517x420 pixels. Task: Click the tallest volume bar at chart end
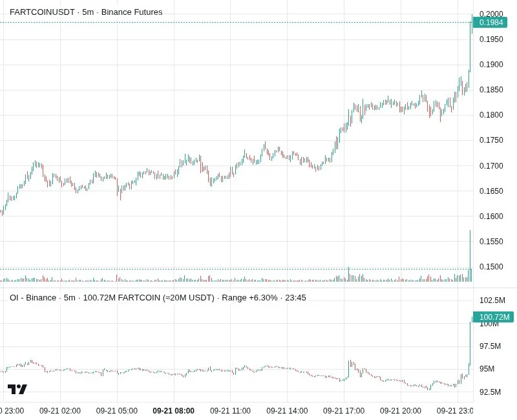pos(470,256)
